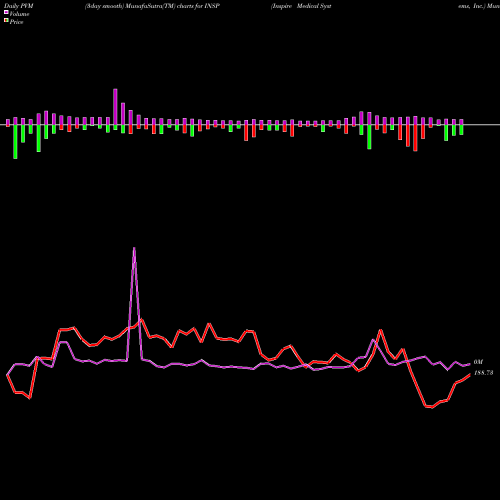Click the '0M' volume end label

[x=478, y=362]
